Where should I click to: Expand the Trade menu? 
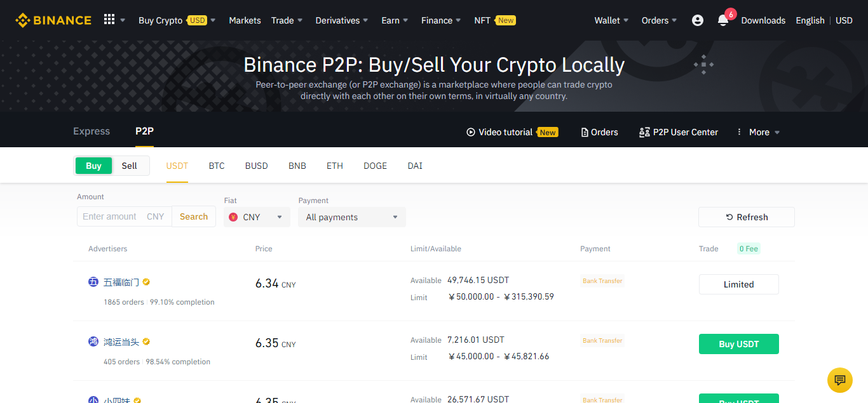point(287,20)
